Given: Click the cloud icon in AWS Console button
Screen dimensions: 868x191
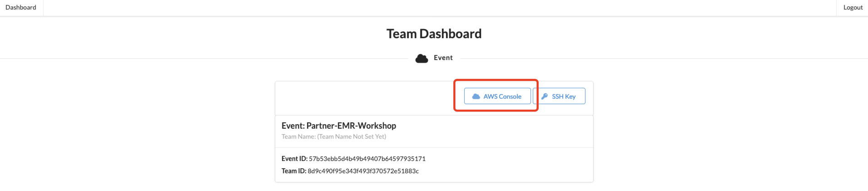Looking at the screenshot, I should (x=476, y=96).
